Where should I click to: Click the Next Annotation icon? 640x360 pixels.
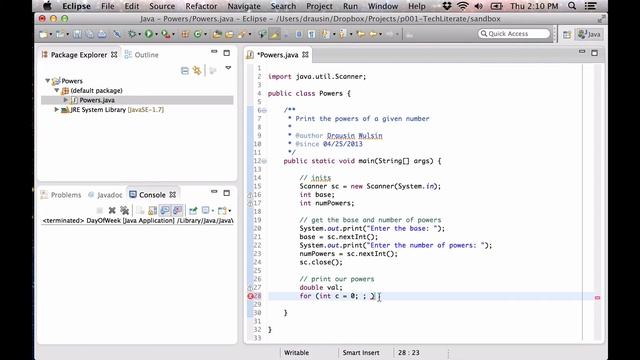point(326,34)
